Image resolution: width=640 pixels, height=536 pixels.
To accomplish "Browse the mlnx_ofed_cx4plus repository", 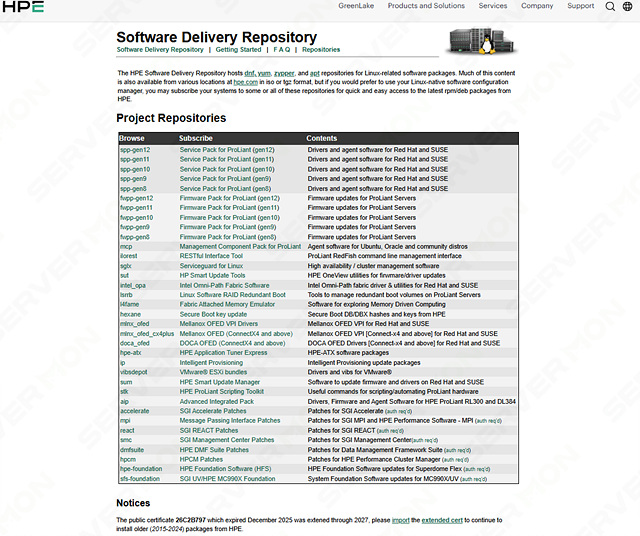I will (147, 334).
